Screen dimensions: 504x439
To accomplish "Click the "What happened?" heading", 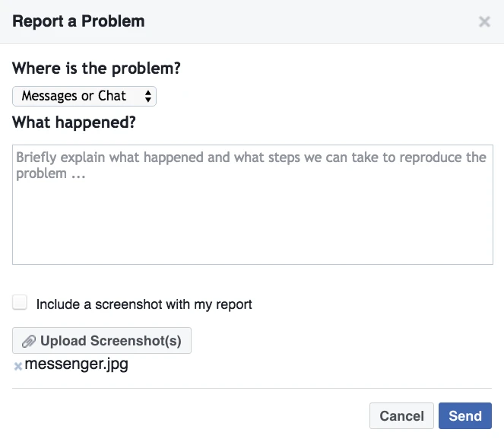I will (73, 122).
